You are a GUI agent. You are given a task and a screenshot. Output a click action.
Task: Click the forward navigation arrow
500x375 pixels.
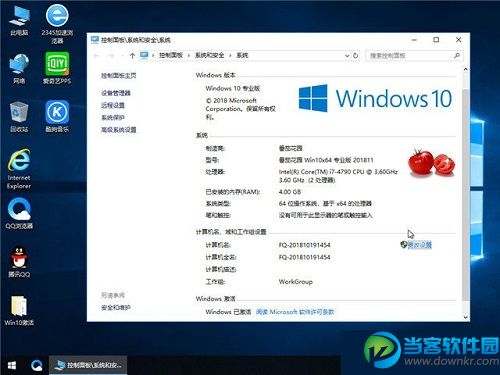click(111, 56)
